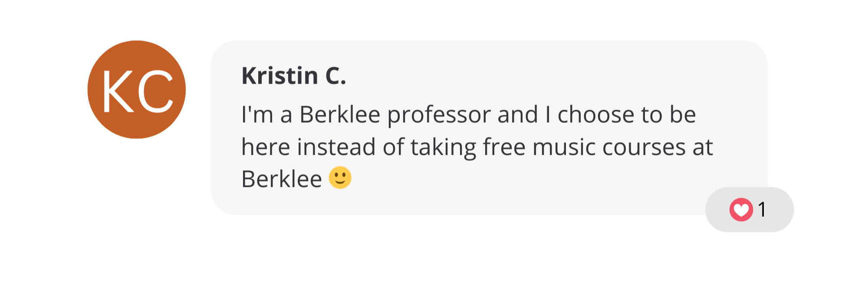
Task: Click the word "here" in the comment
Action: pos(266,147)
